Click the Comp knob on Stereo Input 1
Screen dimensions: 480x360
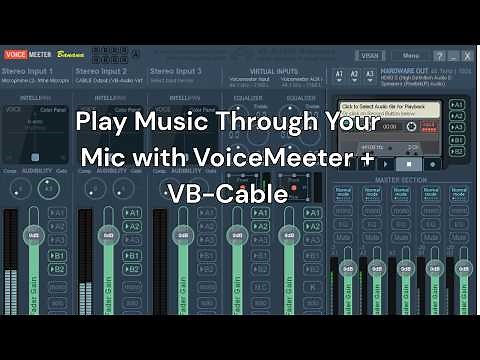point(20,189)
